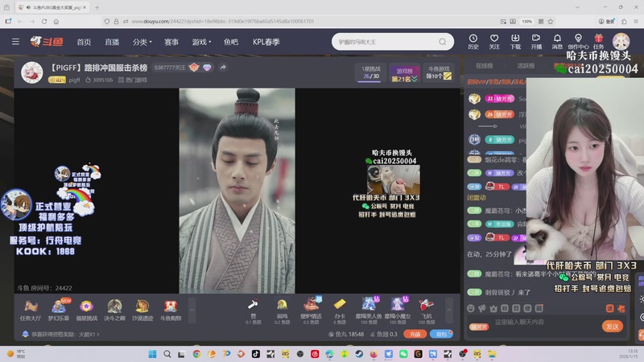Open 关注 followed streamers
Image resolution: width=644 pixels, height=362 pixels.
click(x=494, y=42)
